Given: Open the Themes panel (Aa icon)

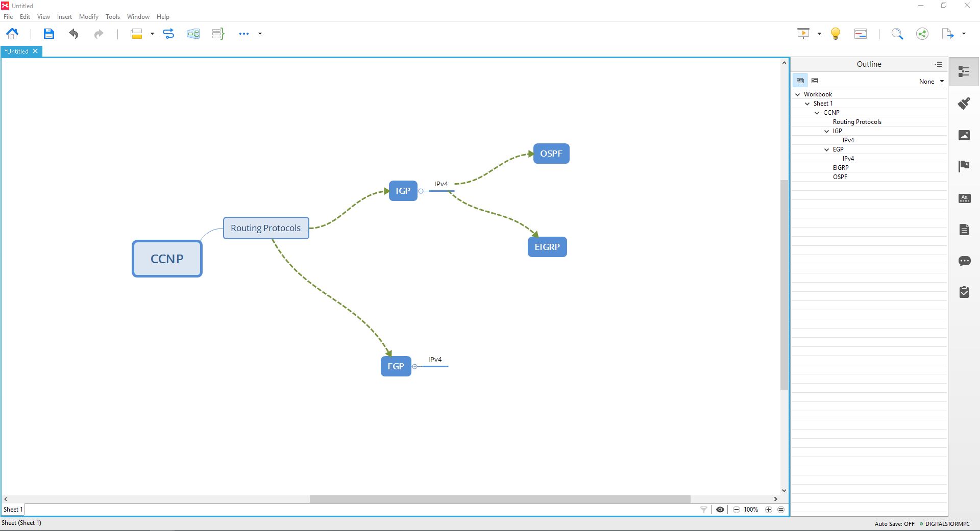Looking at the screenshot, I should pos(964,198).
